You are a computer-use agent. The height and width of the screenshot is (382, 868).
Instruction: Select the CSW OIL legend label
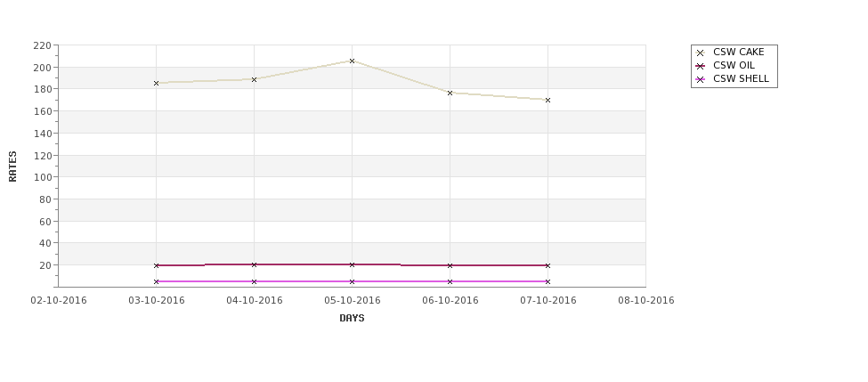(734, 66)
